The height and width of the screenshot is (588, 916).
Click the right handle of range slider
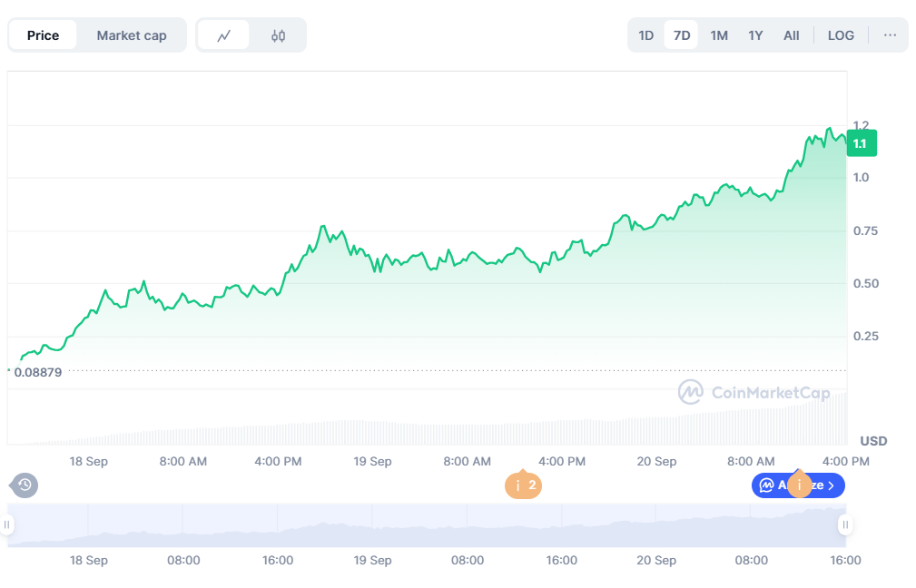click(845, 524)
